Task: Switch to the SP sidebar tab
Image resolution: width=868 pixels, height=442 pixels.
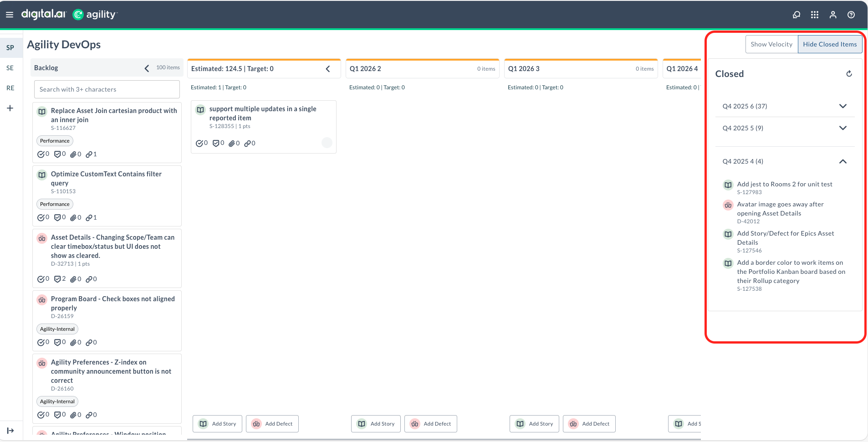Action: (10, 47)
